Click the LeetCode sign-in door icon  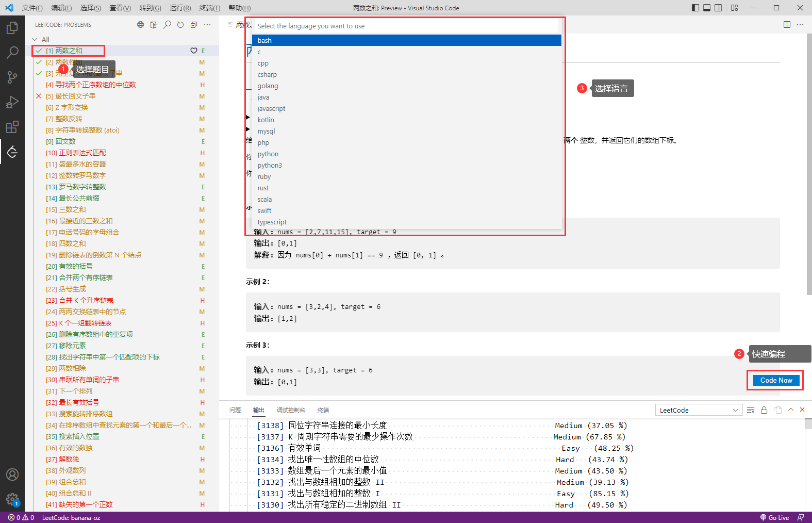click(x=154, y=25)
